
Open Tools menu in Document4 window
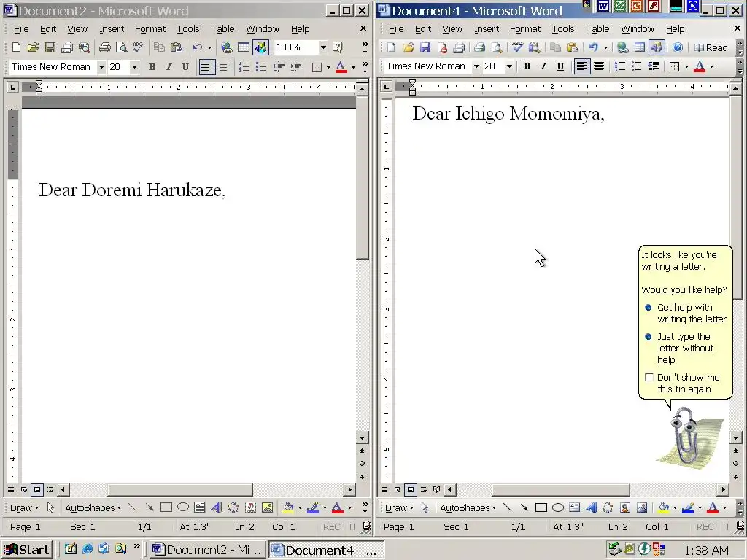[563, 29]
